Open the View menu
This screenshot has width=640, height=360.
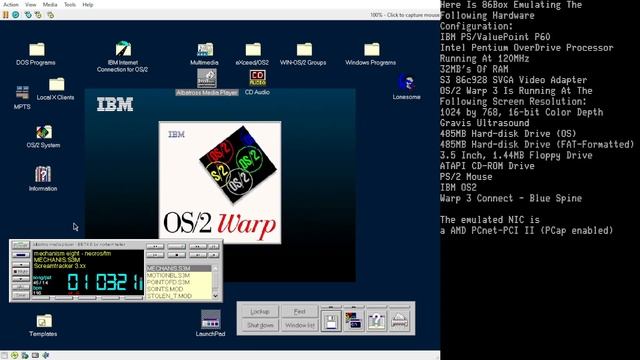31,4
